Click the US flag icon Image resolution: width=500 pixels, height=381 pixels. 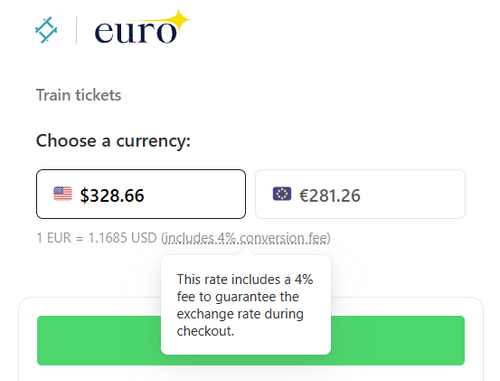click(63, 194)
